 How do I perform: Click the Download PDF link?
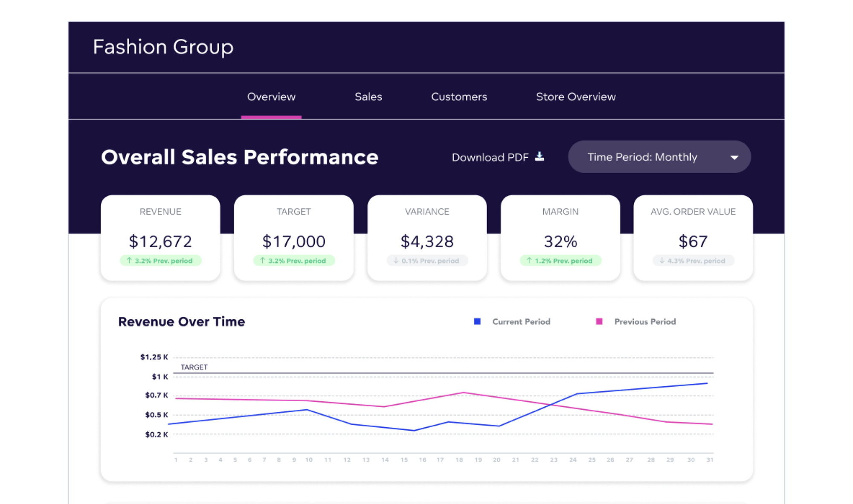[x=490, y=157]
